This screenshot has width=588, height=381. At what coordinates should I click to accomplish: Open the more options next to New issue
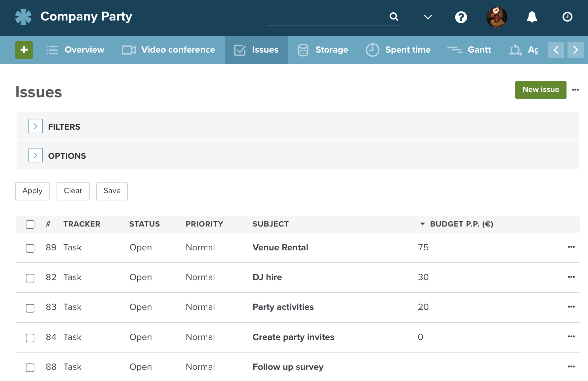(x=575, y=90)
